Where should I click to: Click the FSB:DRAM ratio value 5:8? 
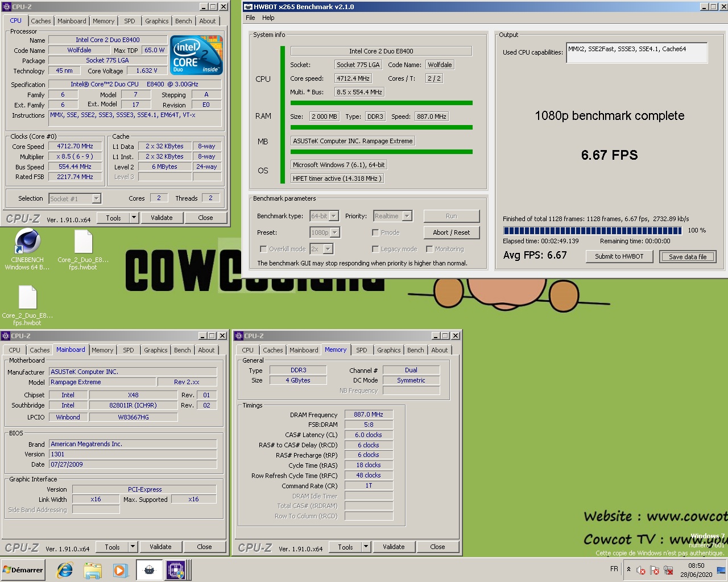369,425
